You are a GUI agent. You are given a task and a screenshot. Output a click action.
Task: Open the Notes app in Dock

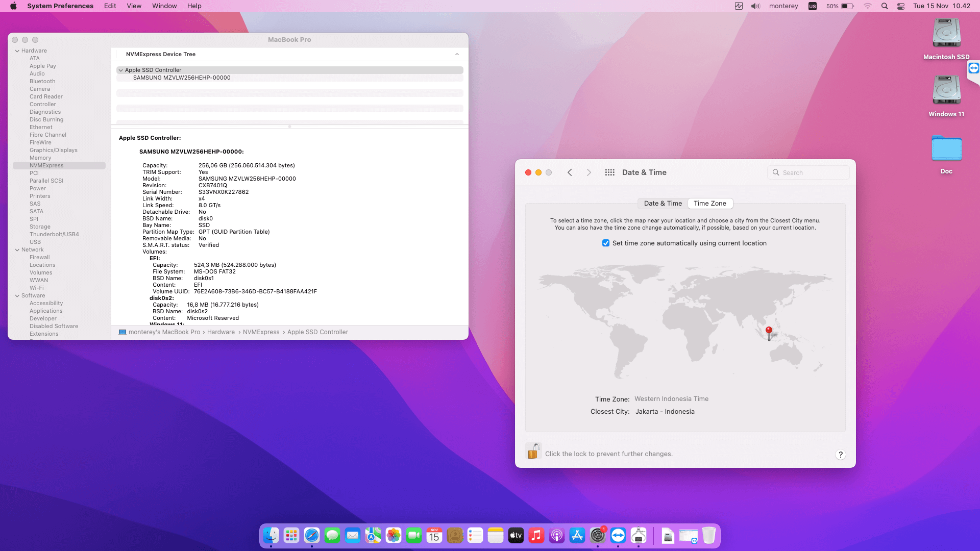pyautogui.click(x=496, y=535)
